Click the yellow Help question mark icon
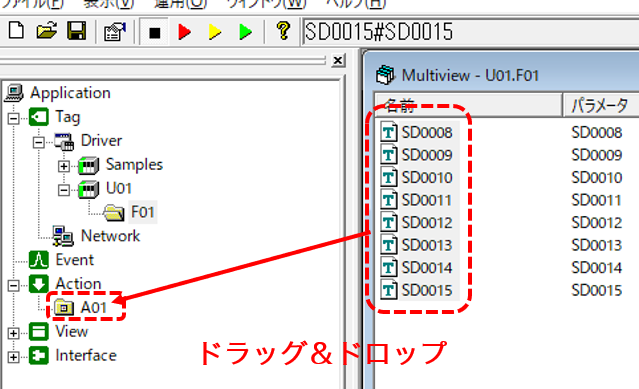The height and width of the screenshot is (389, 639). pos(283,31)
